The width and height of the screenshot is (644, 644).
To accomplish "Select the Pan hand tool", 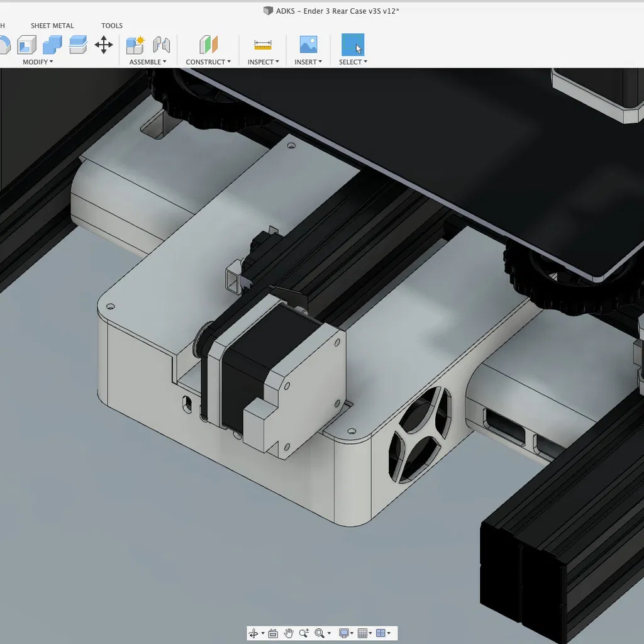I will pos(289,633).
